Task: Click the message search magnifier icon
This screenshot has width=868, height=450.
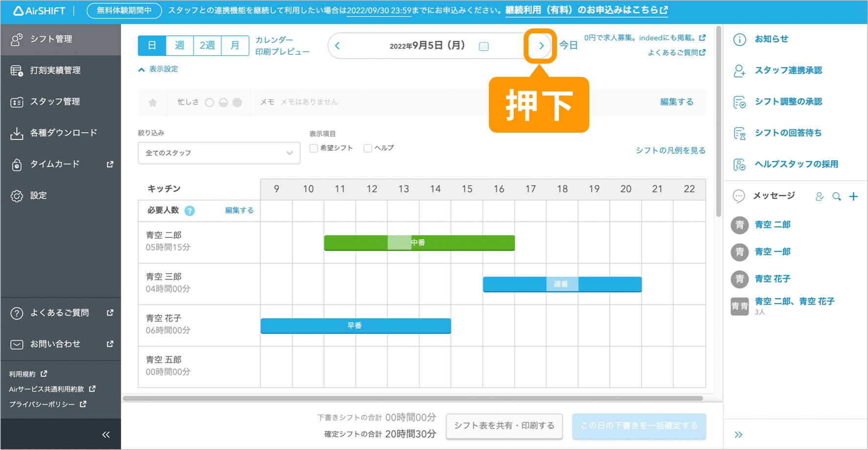Action: (837, 196)
